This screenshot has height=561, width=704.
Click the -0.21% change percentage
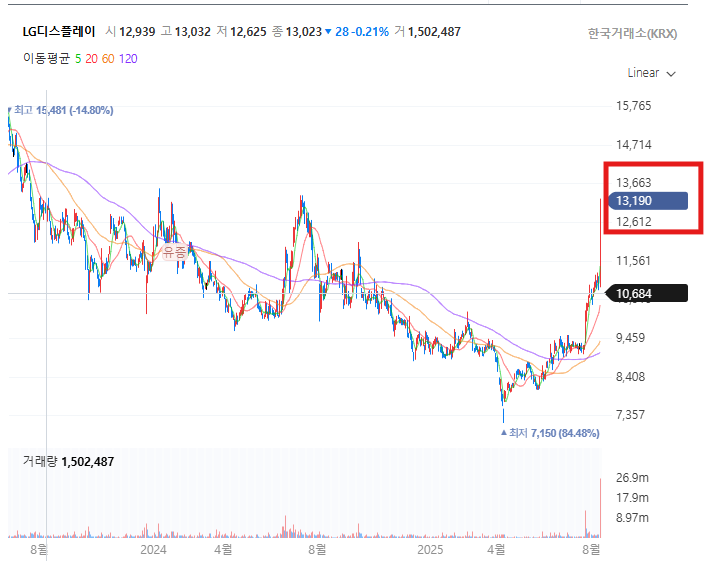pos(370,32)
